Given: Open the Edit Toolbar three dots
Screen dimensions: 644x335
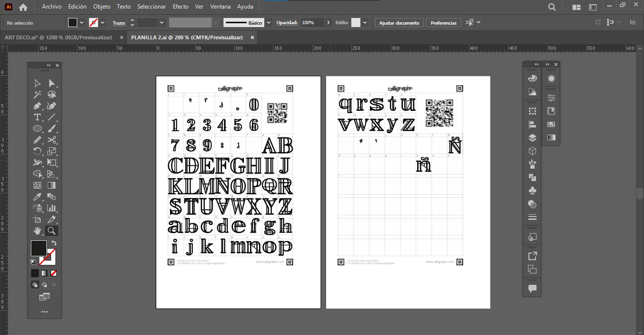Looking at the screenshot, I should pyautogui.click(x=45, y=312).
